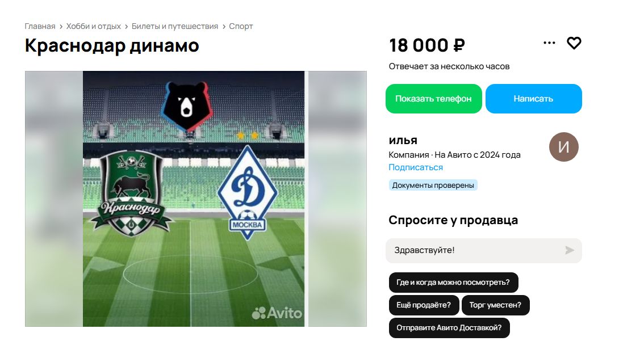Viewport: 644px width, 358px height.
Task: Open Спорт breadcrumb category
Action: point(241,26)
